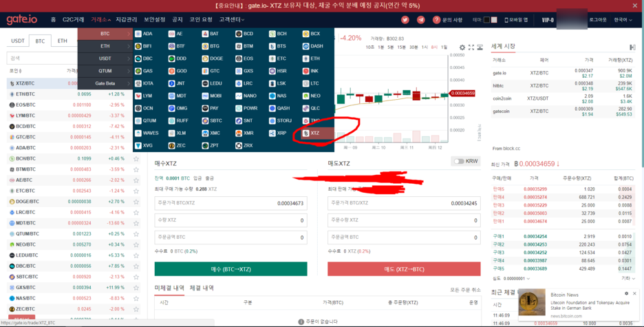This screenshot has height=327, width=644.
Task: Open chart settings gear icon
Action: pos(462,48)
